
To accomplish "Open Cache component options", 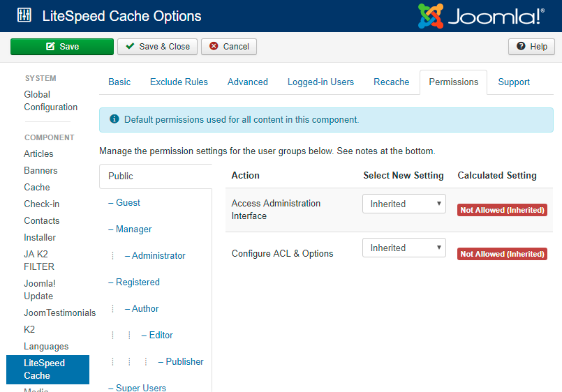I will [x=36, y=187].
